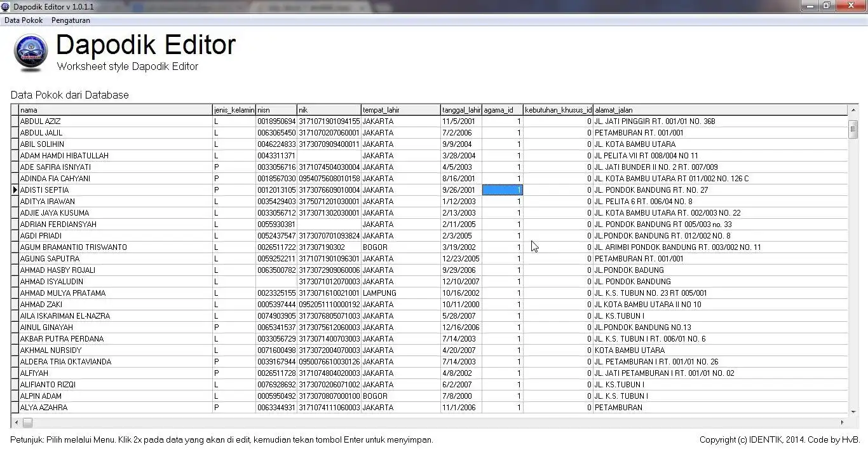
Task: Click the kebutuhan_khusus_id column header
Action: (x=558, y=110)
